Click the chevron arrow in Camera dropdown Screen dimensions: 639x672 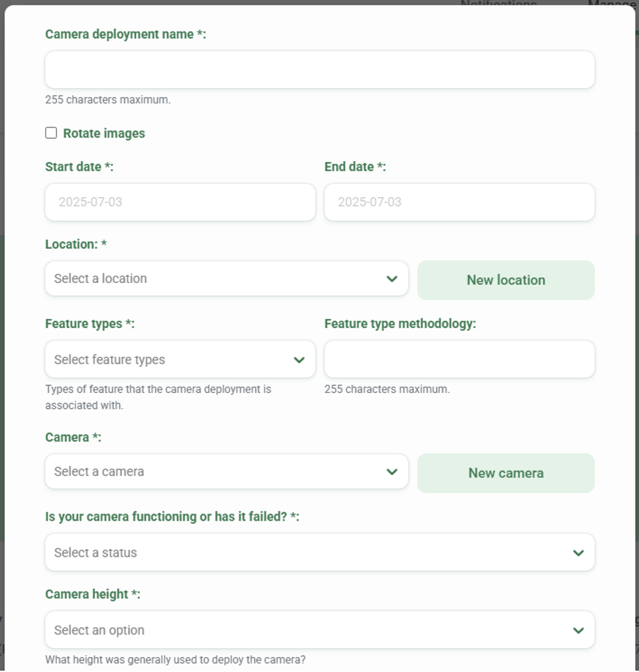point(392,472)
